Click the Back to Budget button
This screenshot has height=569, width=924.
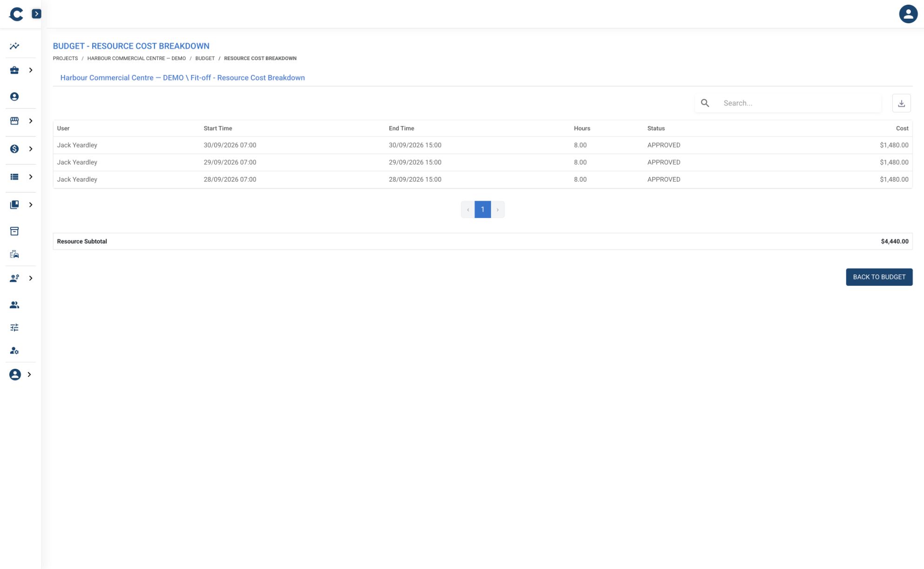coord(879,277)
